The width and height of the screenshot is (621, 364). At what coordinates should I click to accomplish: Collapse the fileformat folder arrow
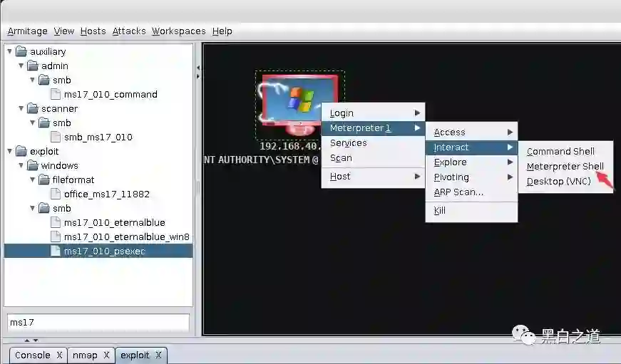pyautogui.click(x=33, y=180)
